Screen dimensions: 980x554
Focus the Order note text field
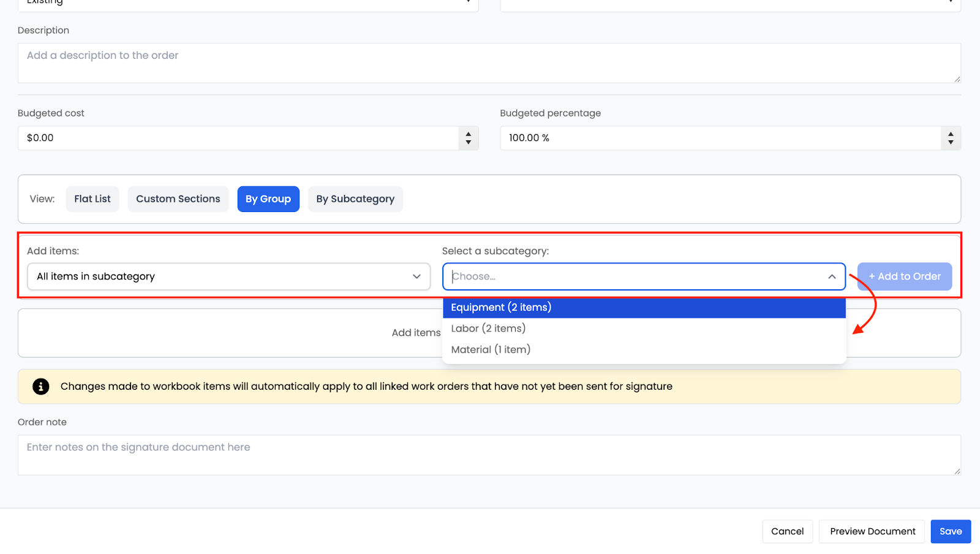tap(489, 455)
